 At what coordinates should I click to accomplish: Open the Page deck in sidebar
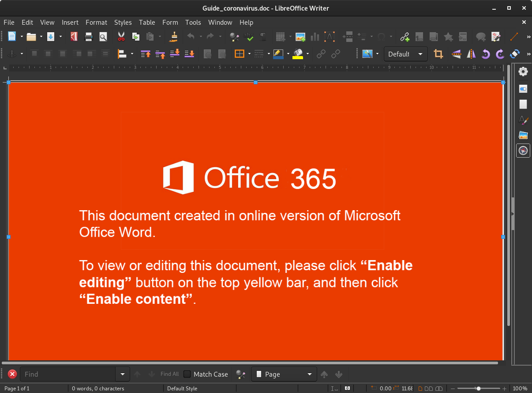tap(523, 104)
